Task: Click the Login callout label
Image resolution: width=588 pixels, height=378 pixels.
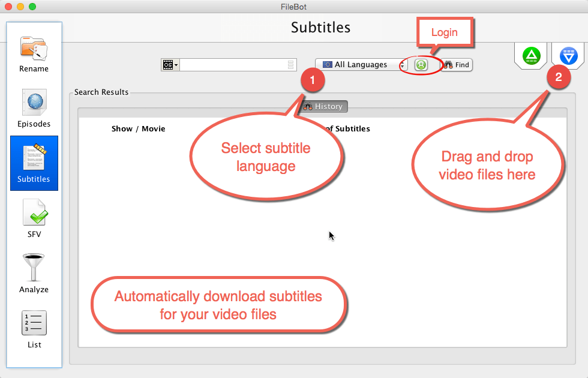Action: pyautogui.click(x=444, y=32)
